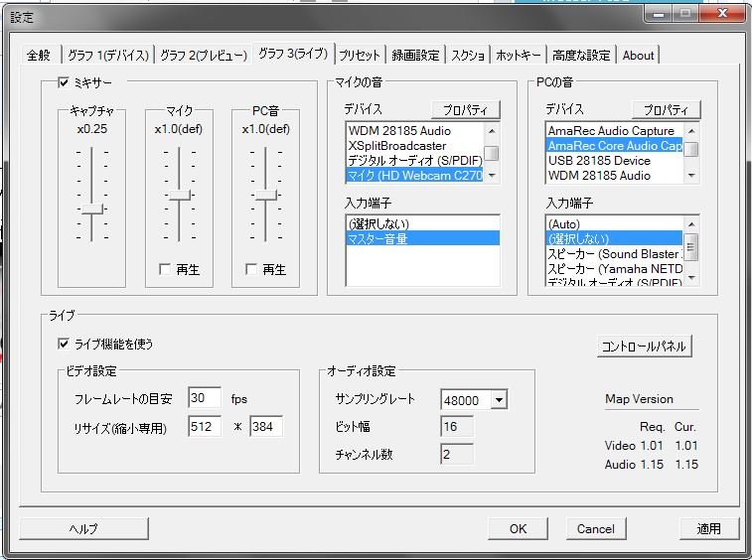Select WDM 28185 Audio in PC音 devices
The image size is (752, 560).
point(615,176)
